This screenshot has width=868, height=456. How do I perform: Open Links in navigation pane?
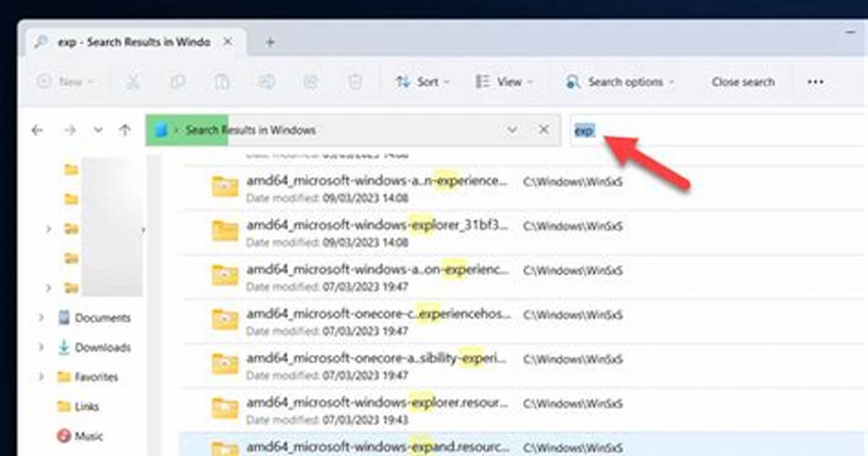click(86, 407)
